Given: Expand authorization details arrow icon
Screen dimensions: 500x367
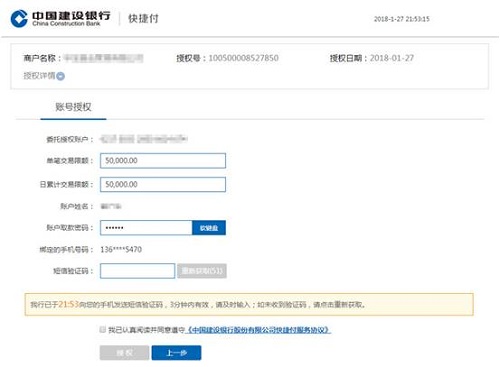Looking at the screenshot, I should click(x=60, y=76).
